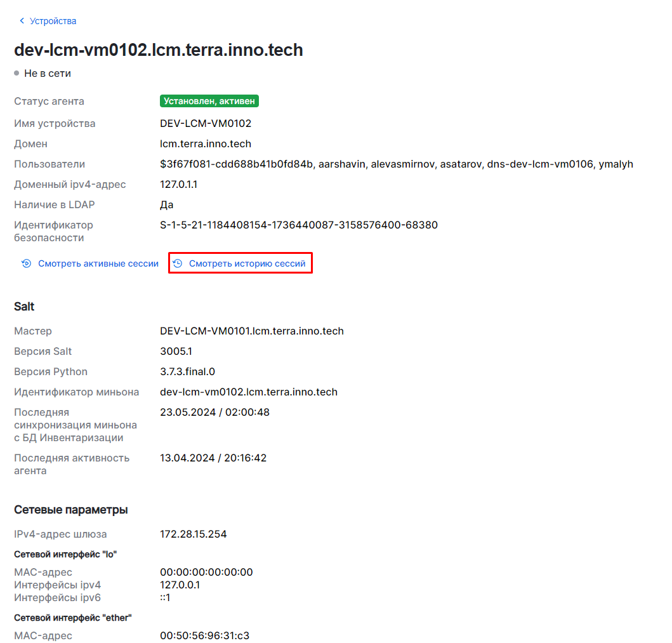
Task: Click the back chevron beside Устройства
Action: point(22,21)
